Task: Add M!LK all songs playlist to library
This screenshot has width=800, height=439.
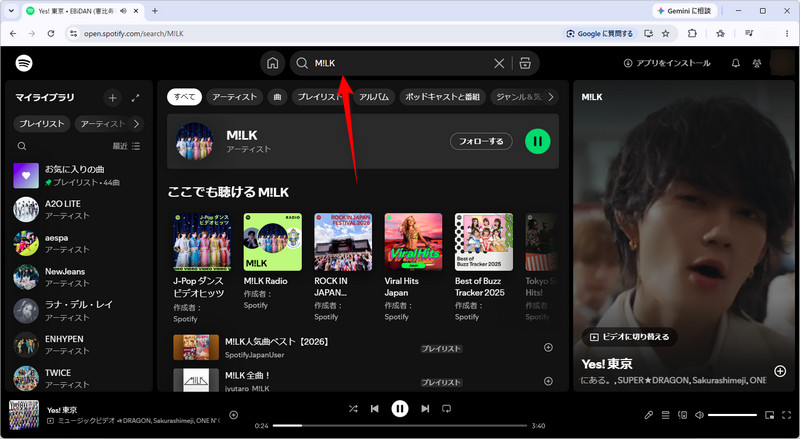Action: point(548,381)
